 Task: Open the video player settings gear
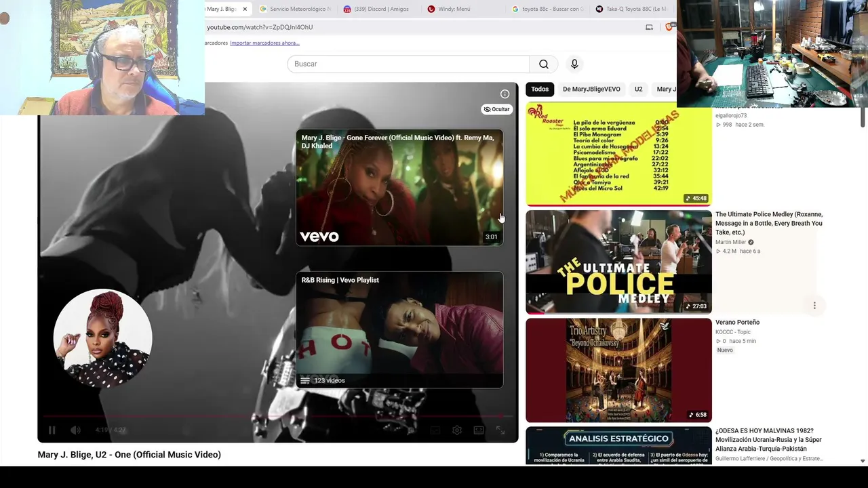[457, 430]
